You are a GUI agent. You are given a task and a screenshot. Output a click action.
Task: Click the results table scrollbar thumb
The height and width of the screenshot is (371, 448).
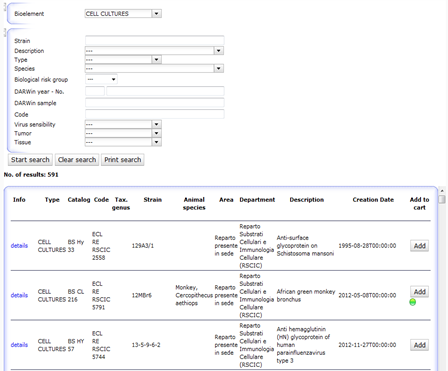(442, 199)
